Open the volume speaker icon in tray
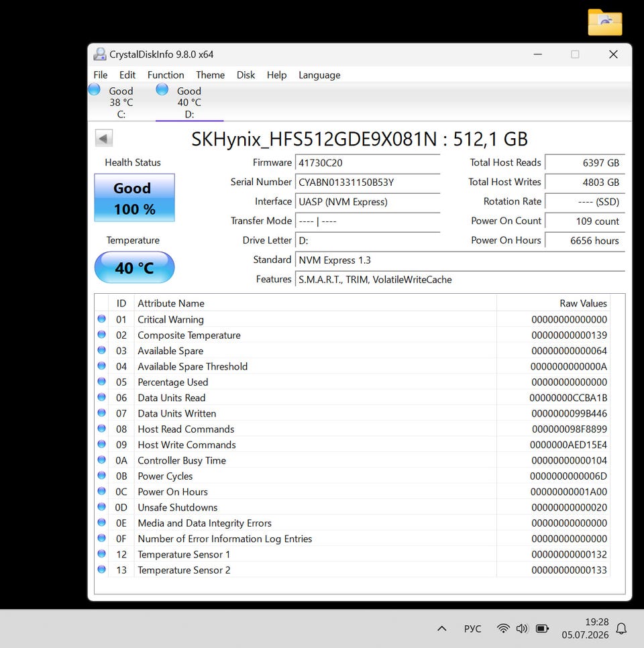644x648 pixels. pos(522,629)
